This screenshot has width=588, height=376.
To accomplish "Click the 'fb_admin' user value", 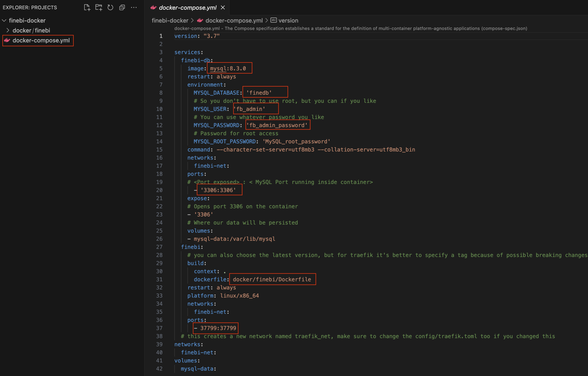I will click(x=249, y=109).
